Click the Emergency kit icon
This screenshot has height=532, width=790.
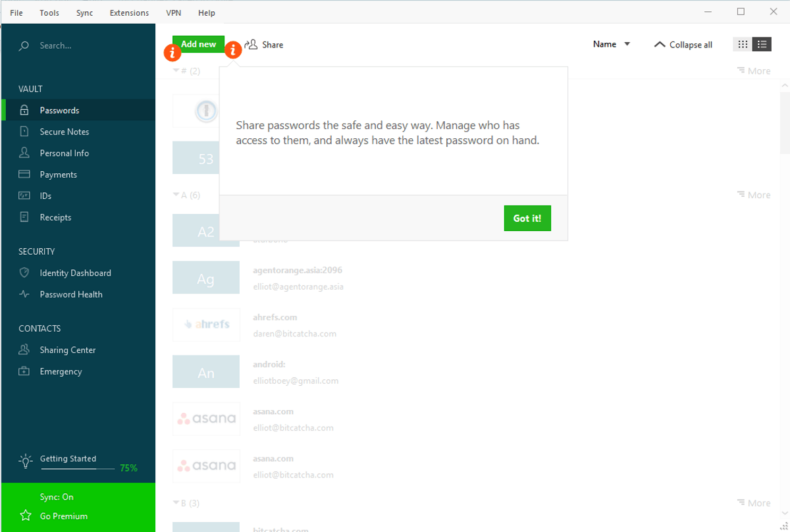click(24, 371)
